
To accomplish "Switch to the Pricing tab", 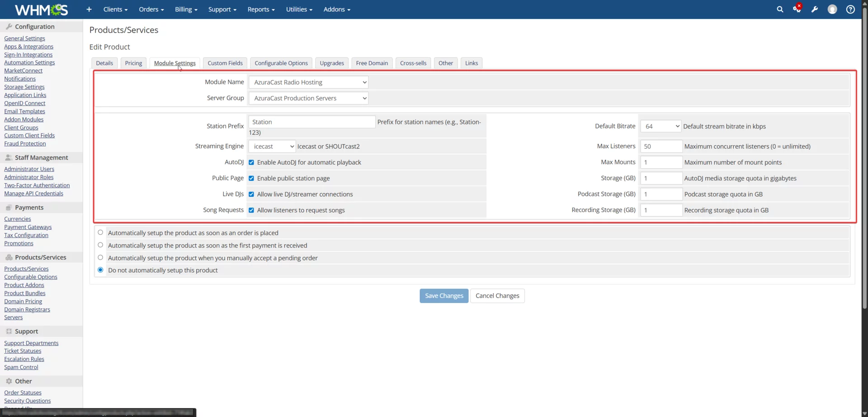I will click(133, 63).
